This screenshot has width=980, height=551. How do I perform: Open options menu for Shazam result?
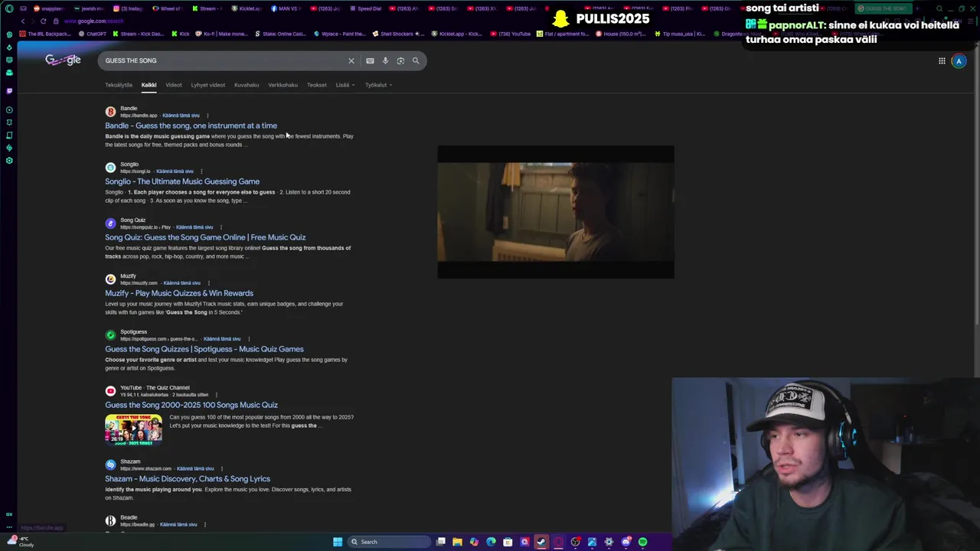coord(222,468)
